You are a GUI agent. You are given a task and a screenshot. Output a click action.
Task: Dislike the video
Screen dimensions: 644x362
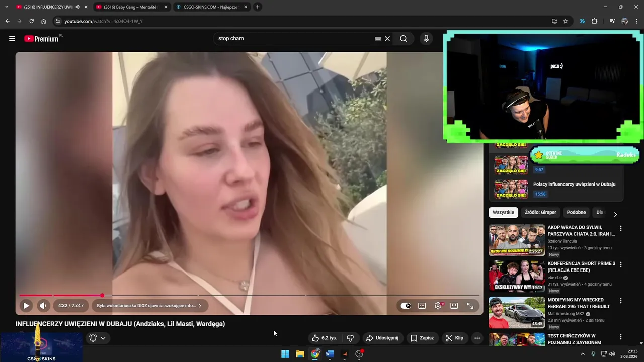pyautogui.click(x=351, y=338)
